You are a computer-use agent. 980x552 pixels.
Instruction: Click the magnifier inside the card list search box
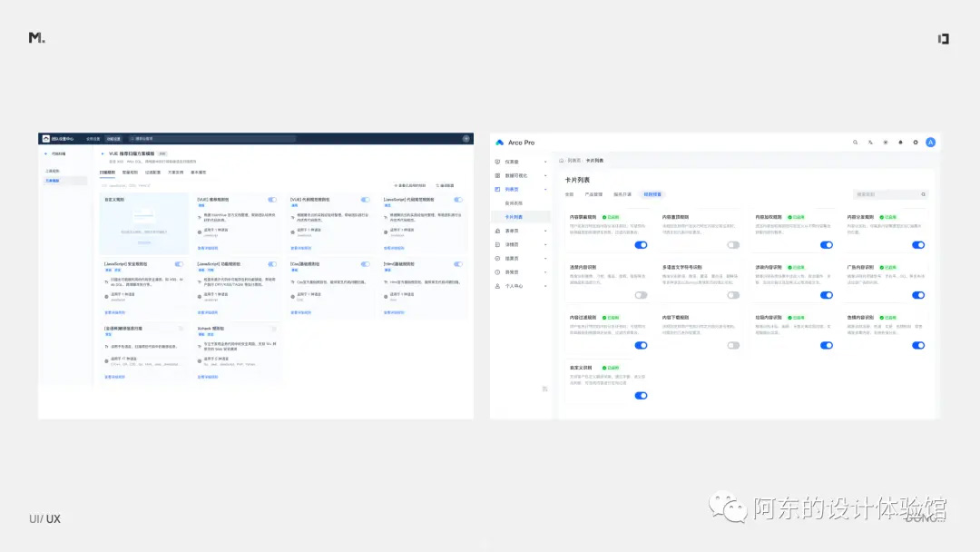(923, 194)
